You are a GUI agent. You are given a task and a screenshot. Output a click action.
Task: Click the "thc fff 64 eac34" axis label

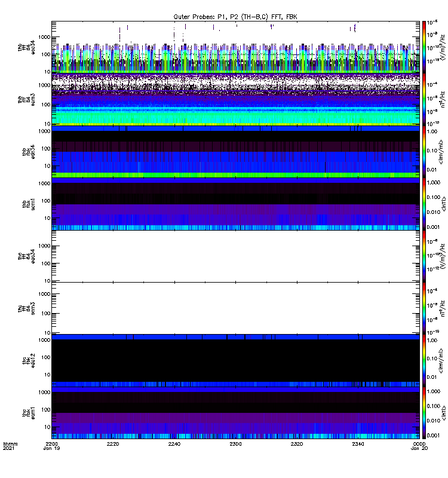tap(26, 256)
